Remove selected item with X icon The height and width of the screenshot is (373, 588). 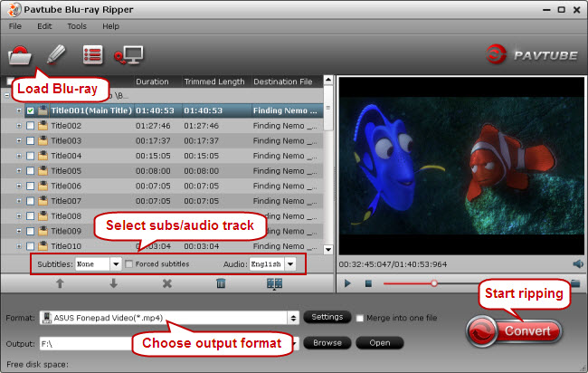click(167, 283)
